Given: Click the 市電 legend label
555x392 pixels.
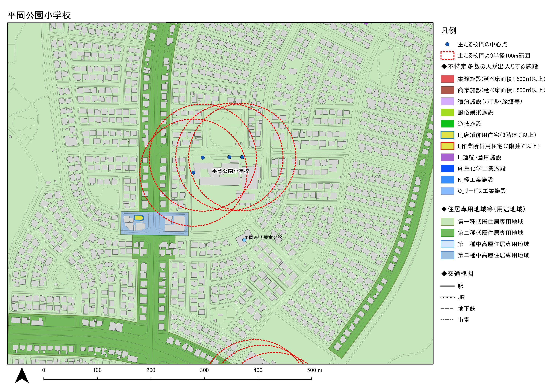Looking at the screenshot, I should pos(464,320).
